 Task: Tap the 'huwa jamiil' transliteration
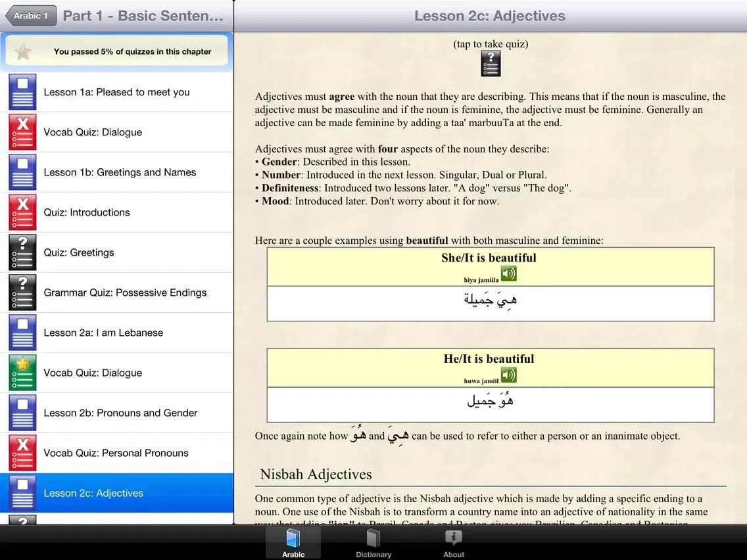(x=481, y=381)
